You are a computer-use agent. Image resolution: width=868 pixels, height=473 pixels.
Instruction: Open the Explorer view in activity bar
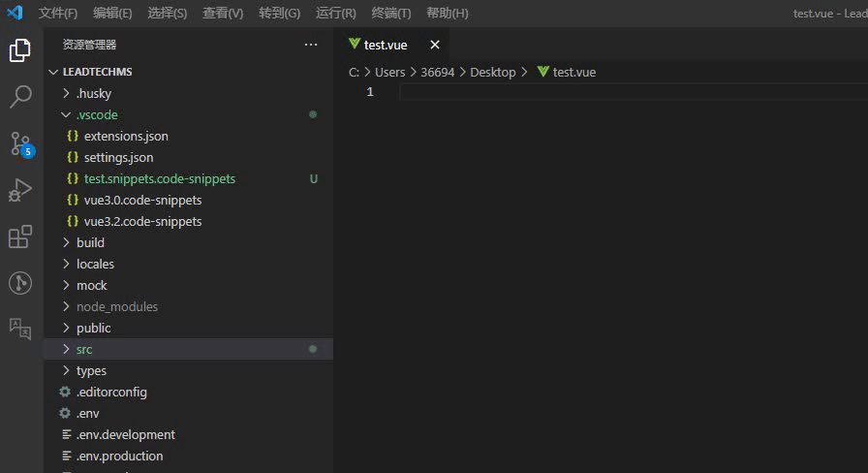coord(20,50)
